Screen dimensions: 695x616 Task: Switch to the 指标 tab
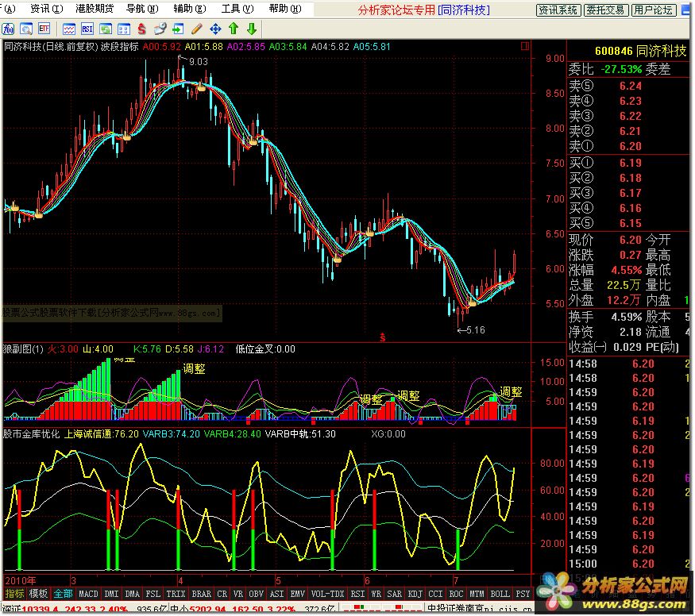pyautogui.click(x=14, y=594)
